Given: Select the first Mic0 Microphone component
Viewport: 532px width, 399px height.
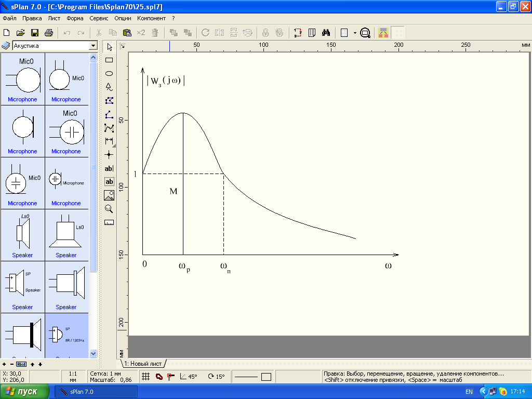Looking at the screenshot, I should point(23,79).
